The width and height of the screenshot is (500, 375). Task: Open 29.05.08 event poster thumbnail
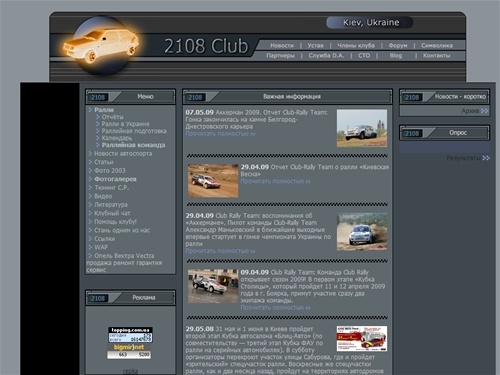point(362,339)
